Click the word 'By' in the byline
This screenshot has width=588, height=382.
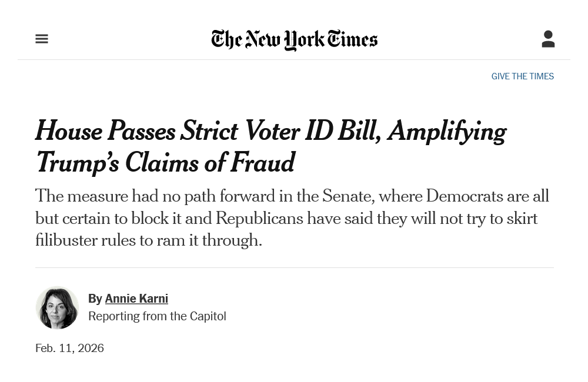tap(95, 299)
